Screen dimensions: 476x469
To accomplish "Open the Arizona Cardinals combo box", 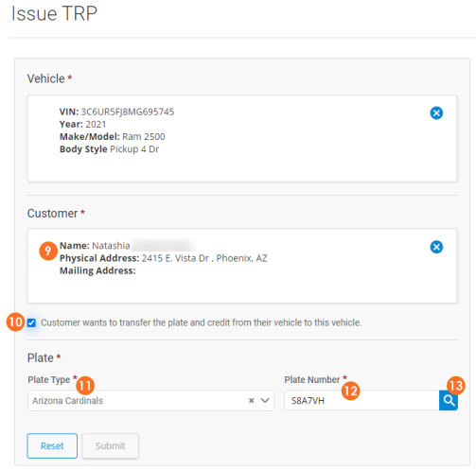I will [x=150, y=401].
